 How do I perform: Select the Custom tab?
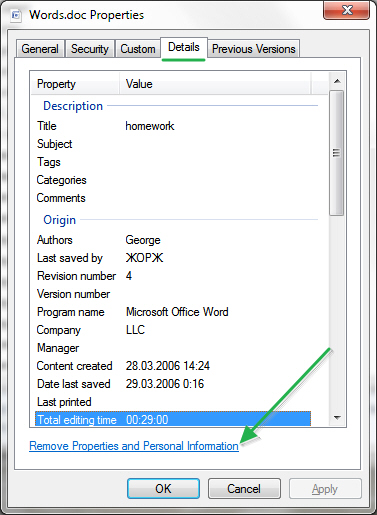pos(138,49)
